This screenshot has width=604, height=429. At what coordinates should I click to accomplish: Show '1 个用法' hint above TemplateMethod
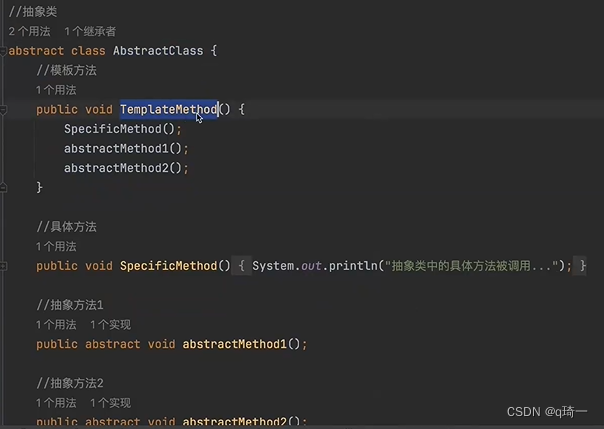pyautogui.click(x=56, y=90)
